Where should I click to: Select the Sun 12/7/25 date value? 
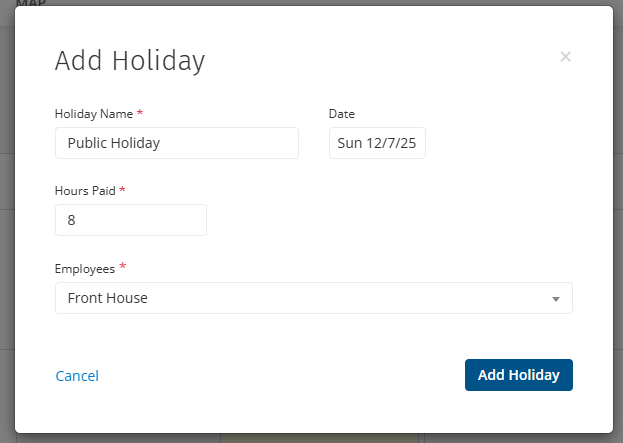pyautogui.click(x=377, y=143)
